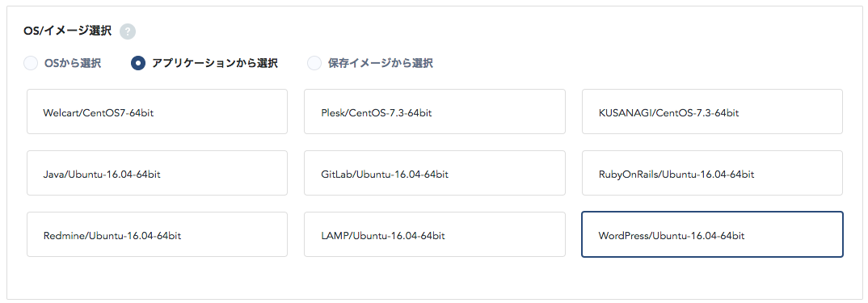
Task: Select the アプリケーションから選択 radio button
Action: [x=138, y=63]
